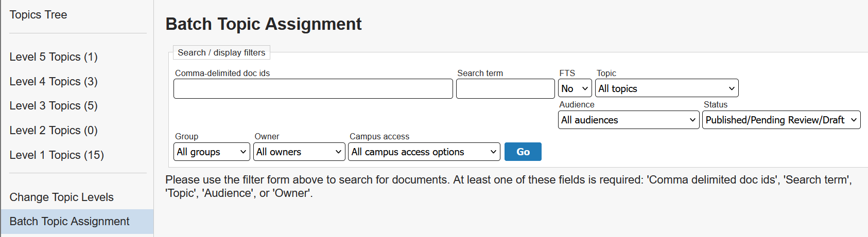Click the Search / display filters legend
868x237 pixels.
coord(221,53)
